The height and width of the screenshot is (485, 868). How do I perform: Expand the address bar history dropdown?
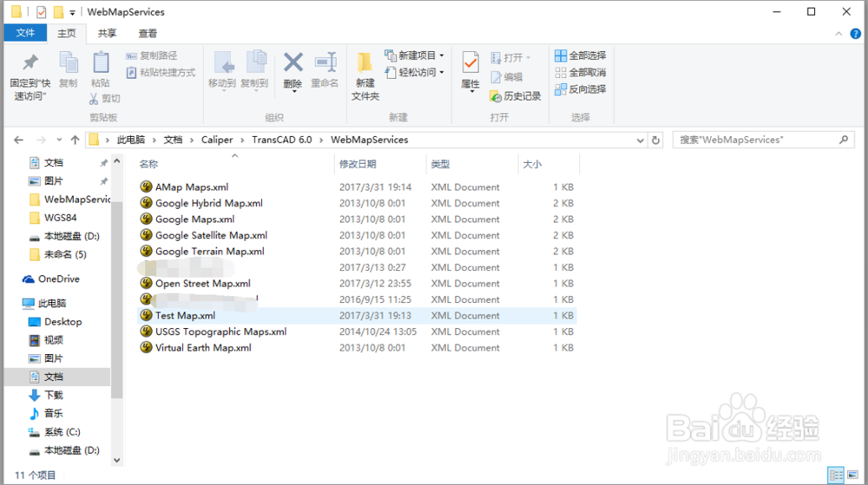tap(641, 141)
